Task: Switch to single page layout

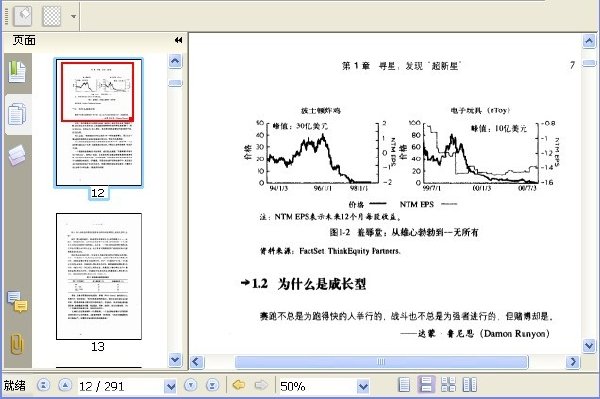Action: pyautogui.click(x=404, y=385)
